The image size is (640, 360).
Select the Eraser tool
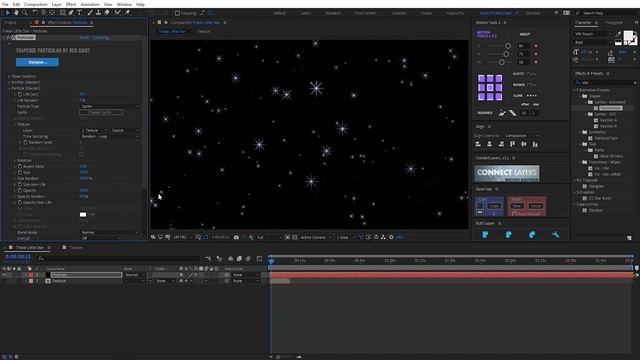click(x=107, y=13)
